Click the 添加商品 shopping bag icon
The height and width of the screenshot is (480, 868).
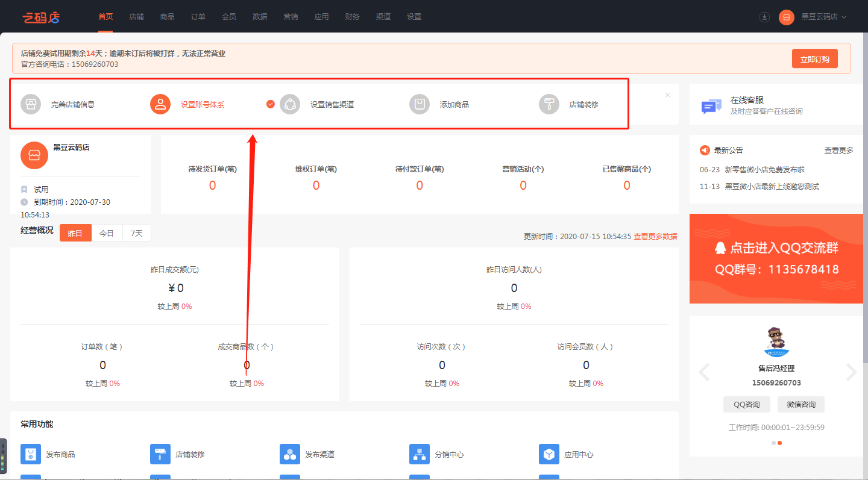click(420, 104)
